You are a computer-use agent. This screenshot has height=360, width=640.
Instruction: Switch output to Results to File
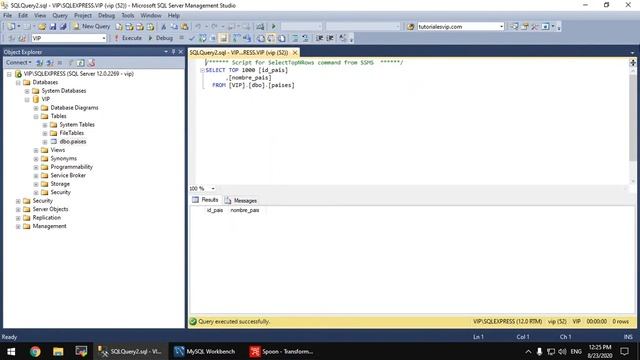point(282,38)
